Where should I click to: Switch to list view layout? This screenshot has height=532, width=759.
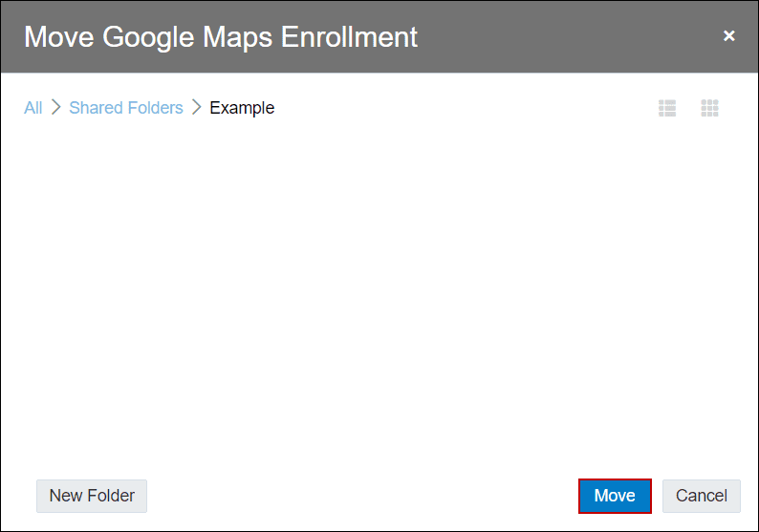(667, 108)
